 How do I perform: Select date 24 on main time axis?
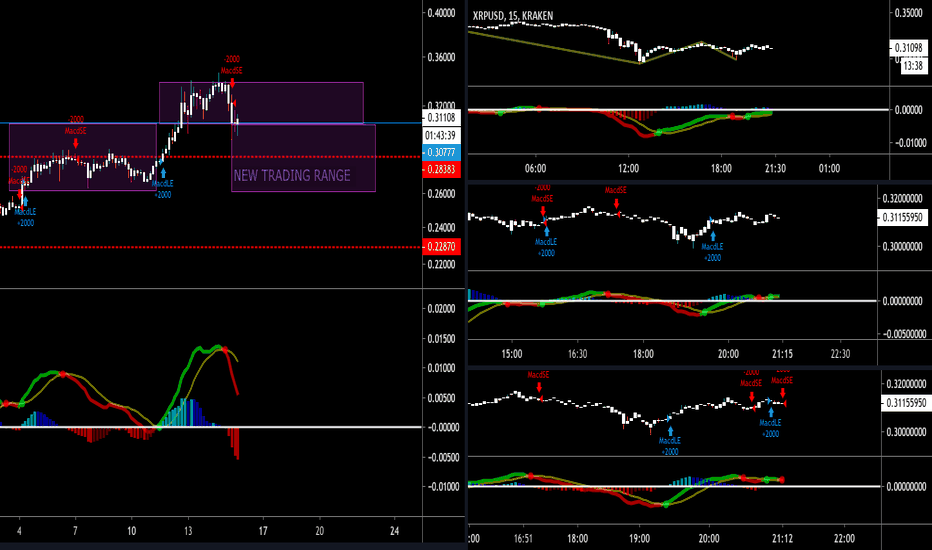tap(394, 530)
